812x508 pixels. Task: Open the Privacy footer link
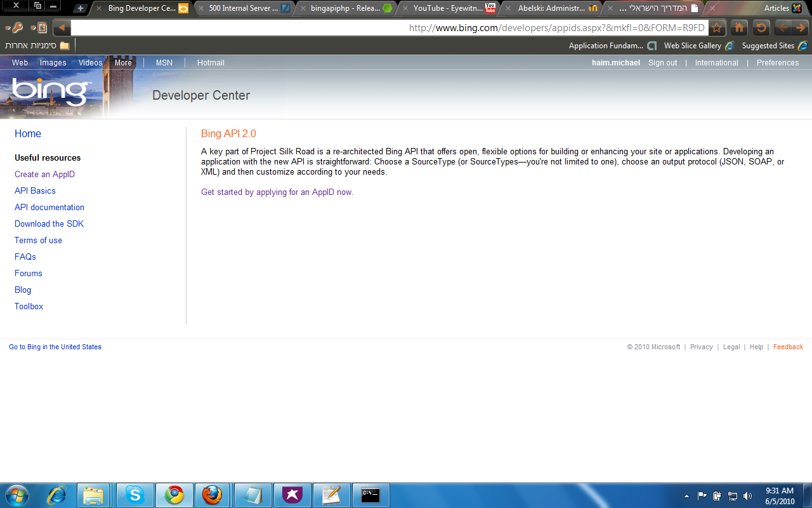(x=702, y=347)
